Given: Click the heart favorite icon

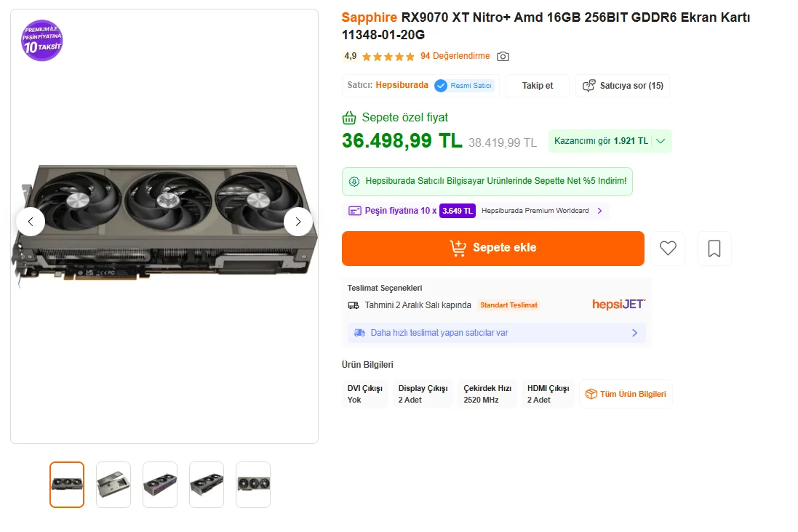Looking at the screenshot, I should coord(668,249).
